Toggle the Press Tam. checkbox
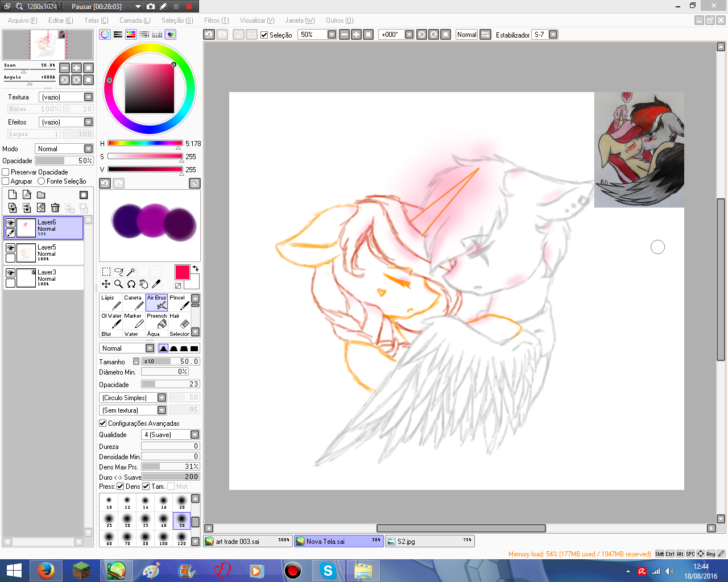 point(146,486)
